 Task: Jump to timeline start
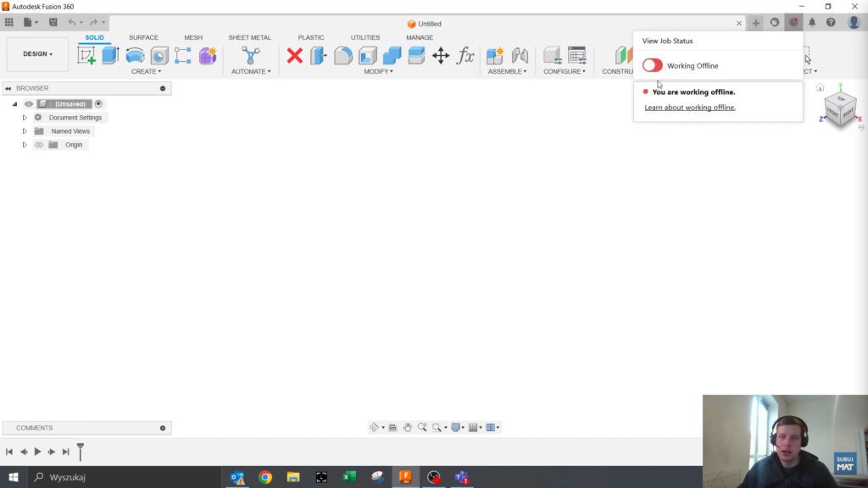[9, 452]
